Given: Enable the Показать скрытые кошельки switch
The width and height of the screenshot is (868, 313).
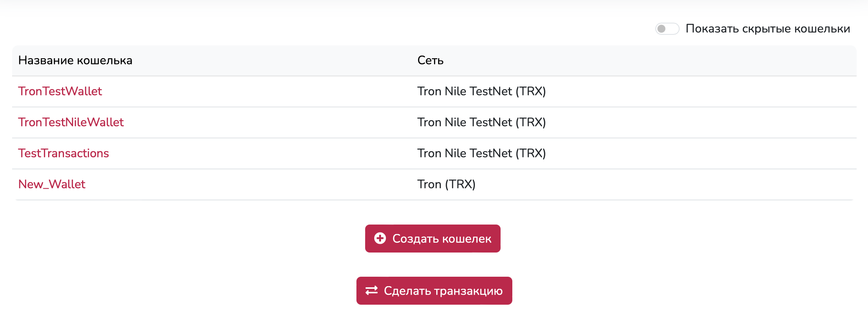Looking at the screenshot, I should (x=667, y=29).
